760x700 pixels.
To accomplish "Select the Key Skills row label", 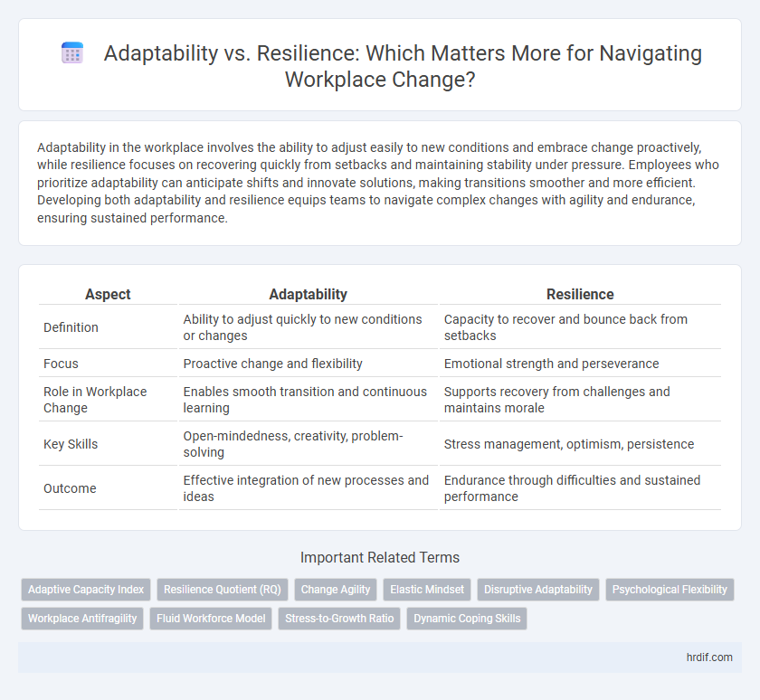I will pos(71,444).
